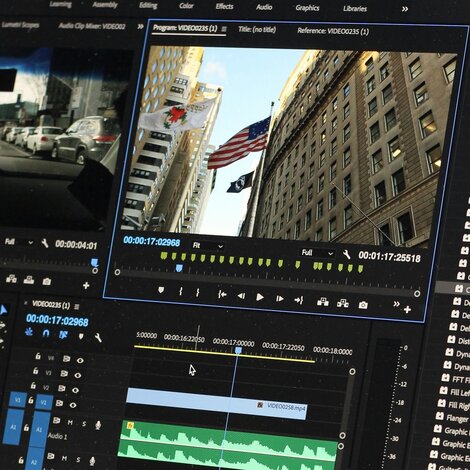The image size is (470, 470).
Task: Toggle V1 track output eye
Action: pos(73,405)
